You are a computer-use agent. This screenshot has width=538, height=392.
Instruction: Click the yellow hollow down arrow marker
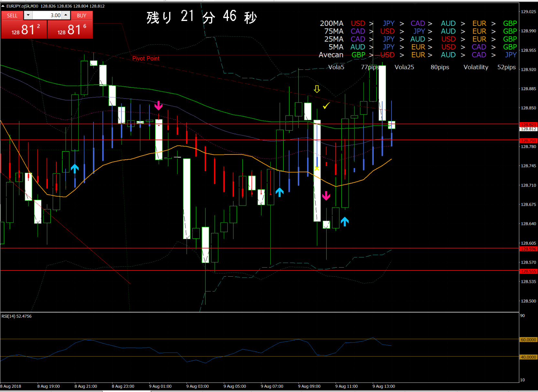click(x=317, y=89)
